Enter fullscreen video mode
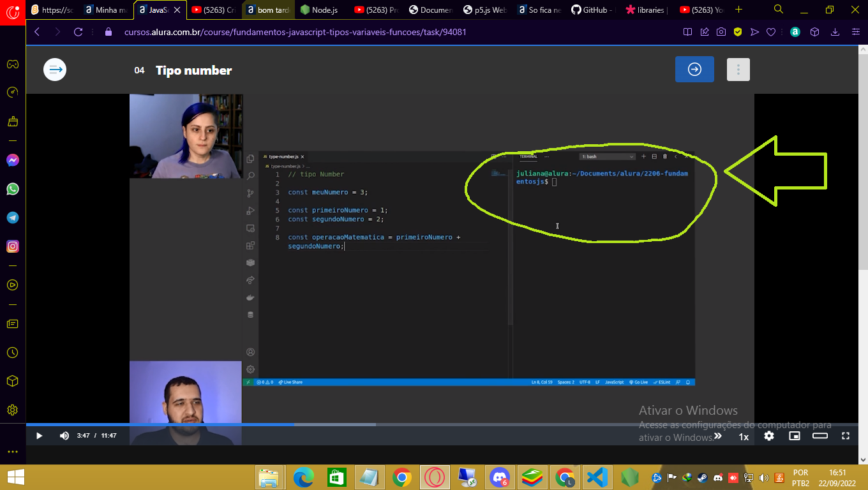Viewport: 868px width, 490px height. (x=846, y=436)
